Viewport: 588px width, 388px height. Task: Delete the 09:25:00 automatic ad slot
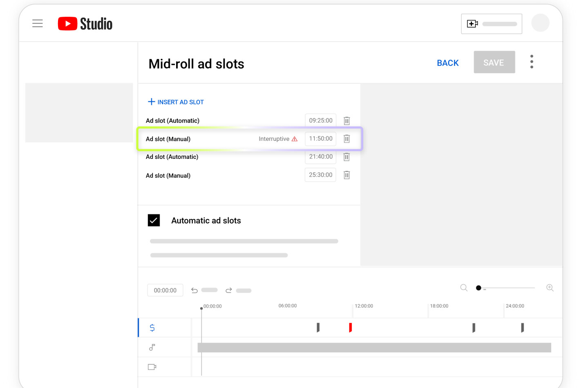[x=347, y=121]
